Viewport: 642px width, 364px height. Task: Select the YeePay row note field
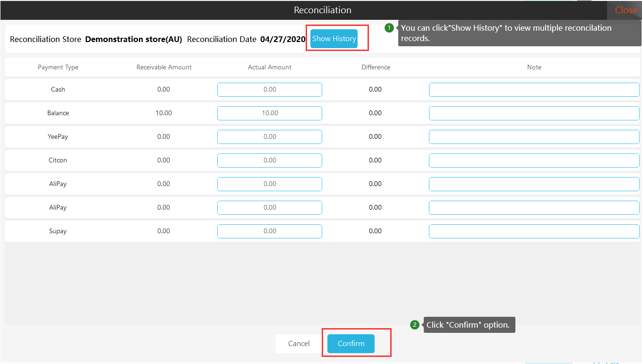534,137
